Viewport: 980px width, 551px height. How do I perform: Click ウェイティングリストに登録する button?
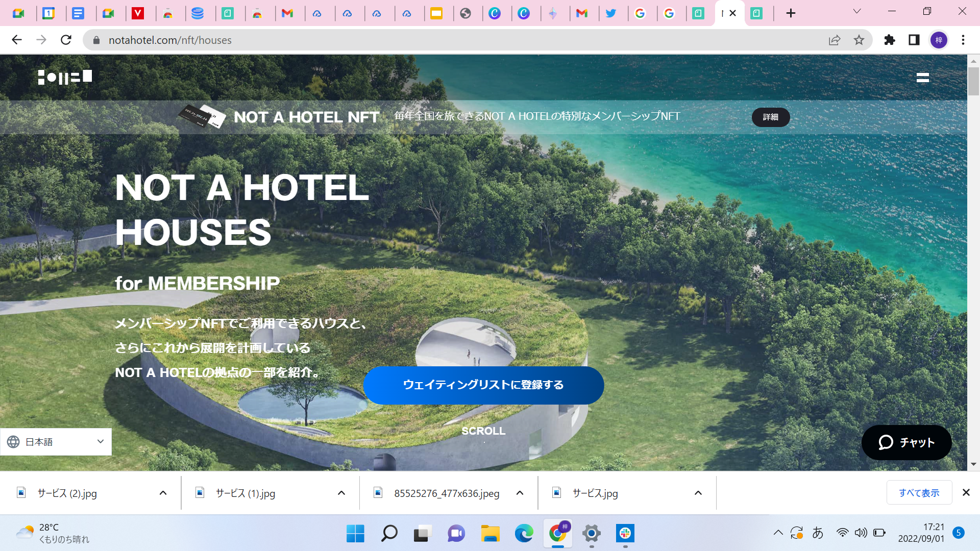[x=483, y=385]
